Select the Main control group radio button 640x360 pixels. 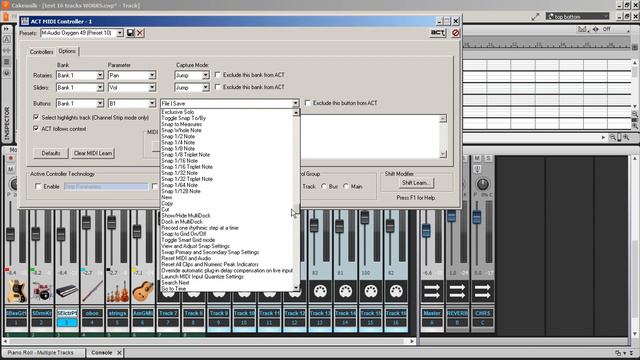tap(346, 186)
